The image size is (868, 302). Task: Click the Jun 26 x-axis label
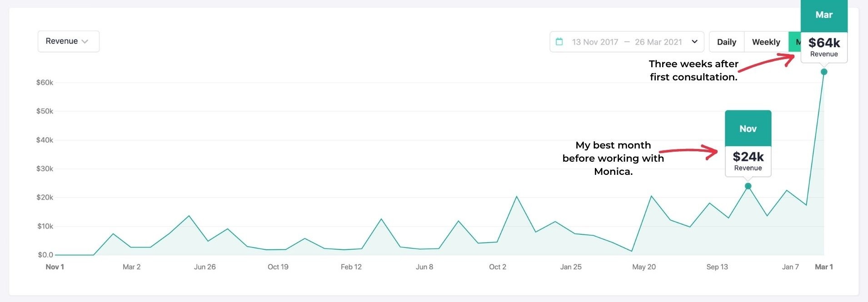click(x=205, y=267)
